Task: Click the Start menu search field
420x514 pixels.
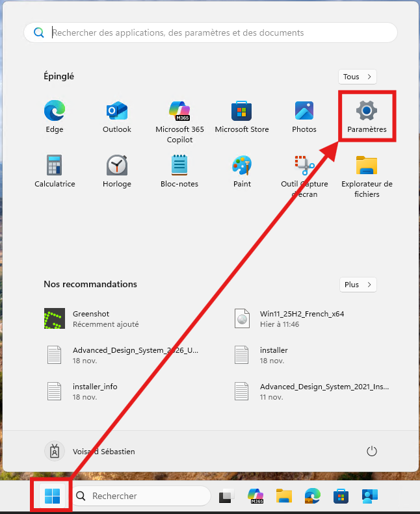Action: (x=215, y=32)
